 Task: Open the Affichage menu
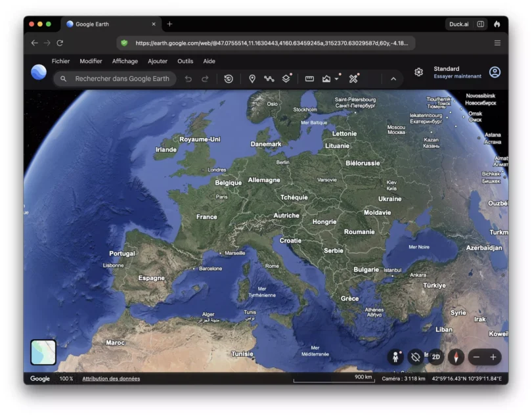[x=125, y=61]
